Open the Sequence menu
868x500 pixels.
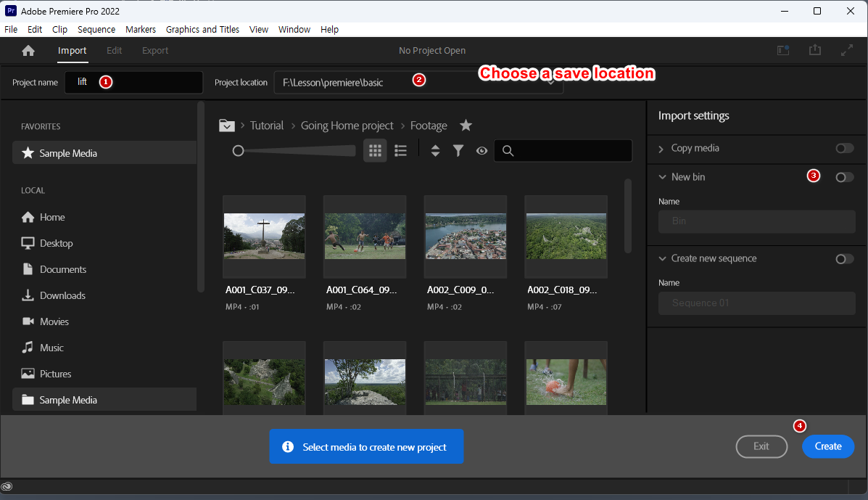tap(96, 30)
